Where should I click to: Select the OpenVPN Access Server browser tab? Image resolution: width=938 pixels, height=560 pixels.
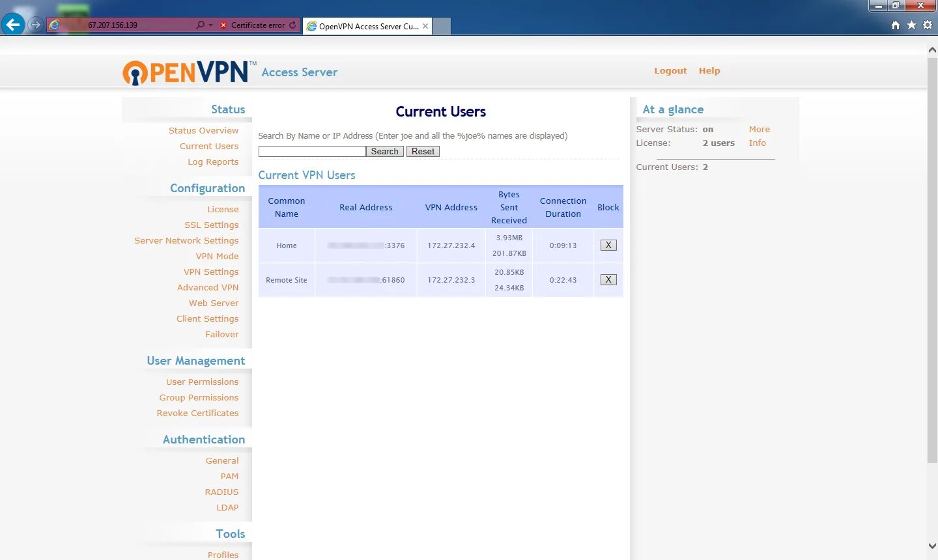point(367,26)
